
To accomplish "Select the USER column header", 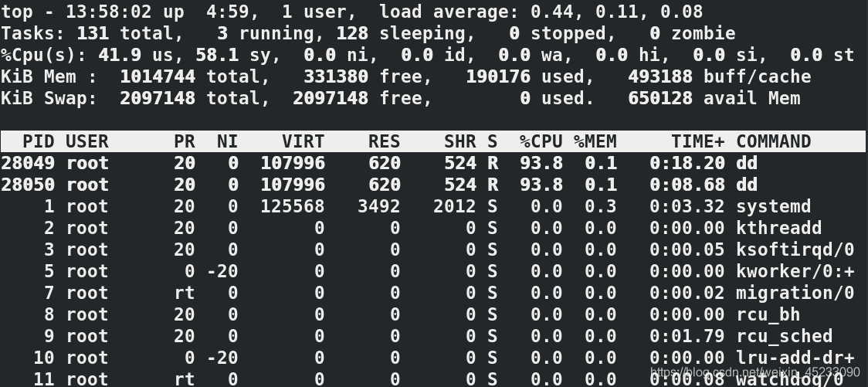I will pyautogui.click(x=87, y=141).
